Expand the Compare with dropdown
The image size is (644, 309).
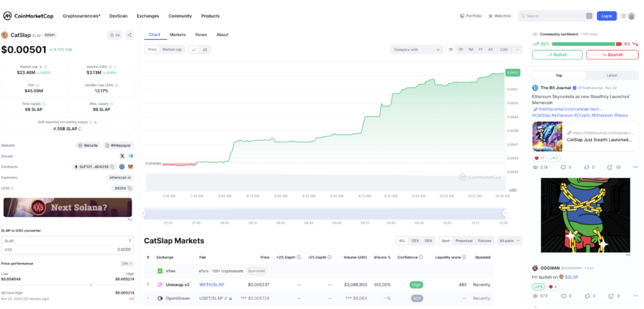tap(416, 50)
